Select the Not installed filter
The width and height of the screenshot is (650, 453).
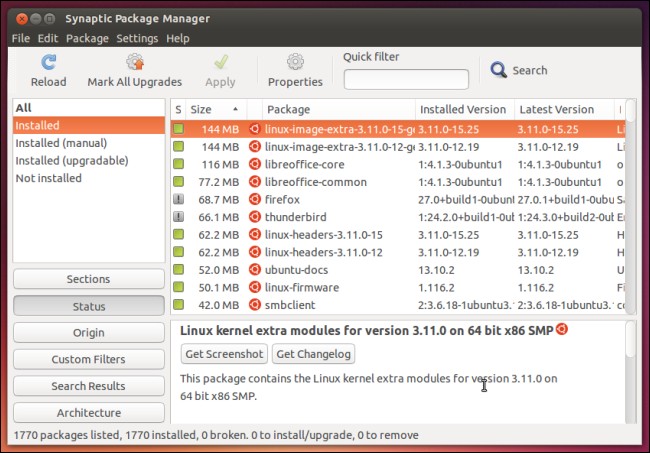(89, 178)
